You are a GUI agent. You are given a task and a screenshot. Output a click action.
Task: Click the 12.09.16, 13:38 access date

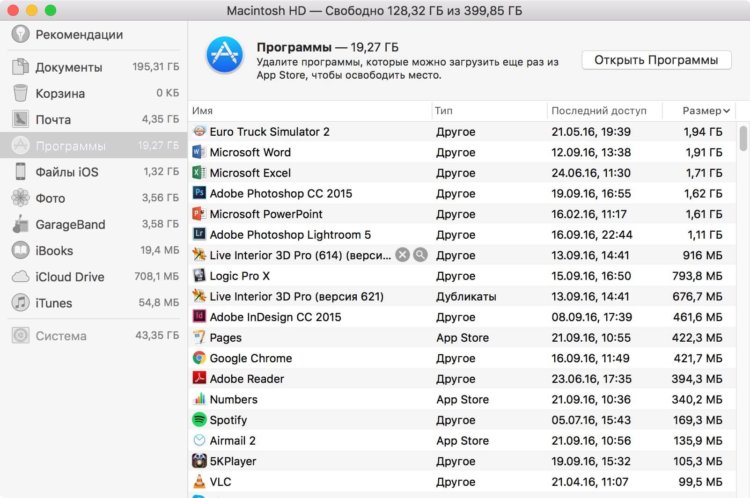point(591,152)
